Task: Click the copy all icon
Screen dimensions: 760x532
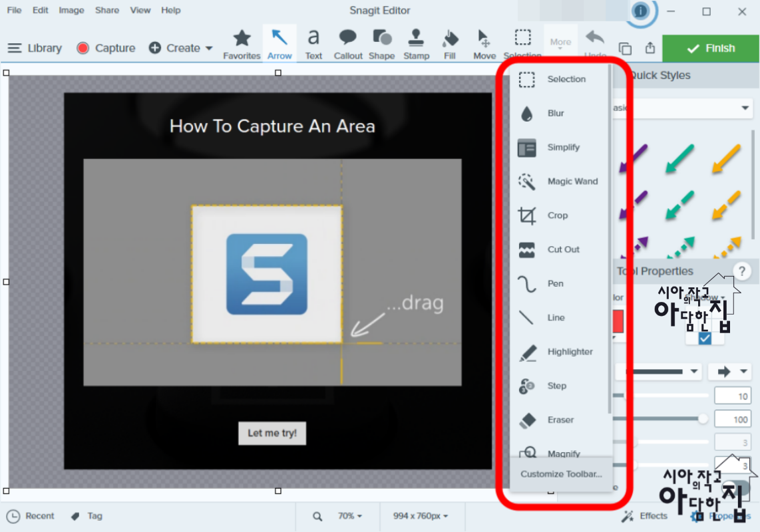Action: coord(626,49)
